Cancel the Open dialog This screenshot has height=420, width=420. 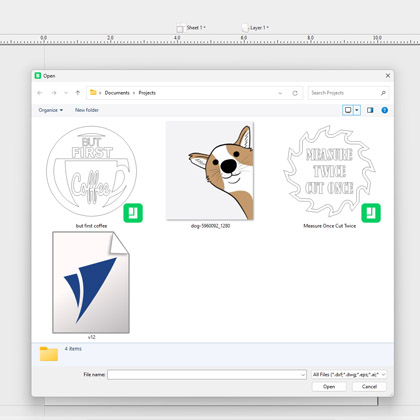(x=369, y=387)
